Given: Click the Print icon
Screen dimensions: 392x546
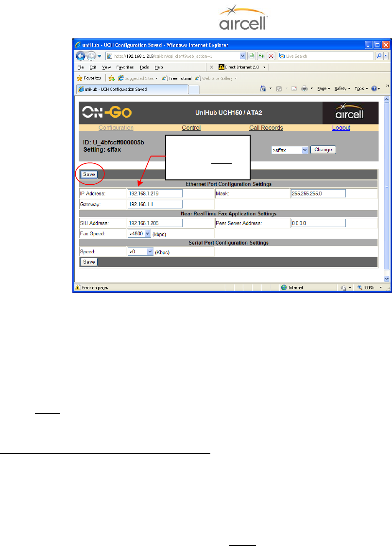Looking at the screenshot, I should coord(305,89).
